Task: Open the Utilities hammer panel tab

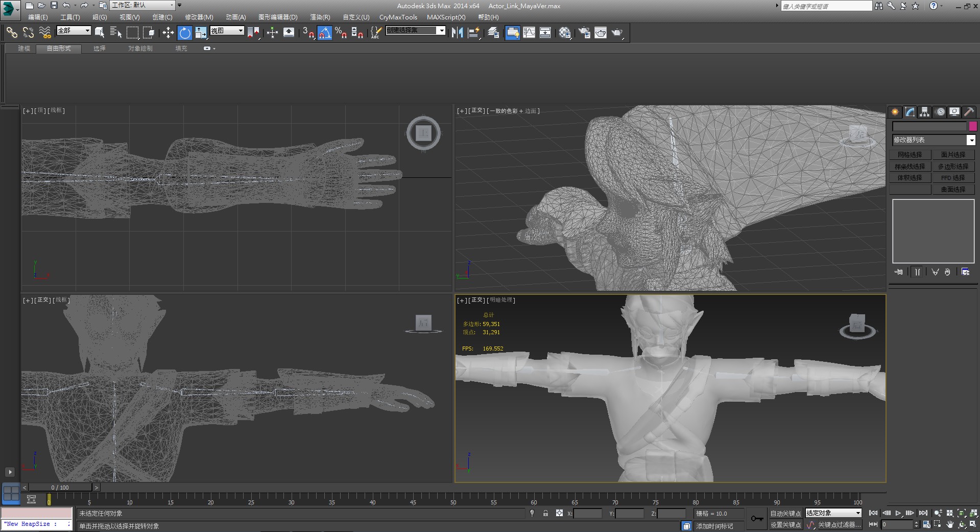Action: pyautogui.click(x=969, y=112)
